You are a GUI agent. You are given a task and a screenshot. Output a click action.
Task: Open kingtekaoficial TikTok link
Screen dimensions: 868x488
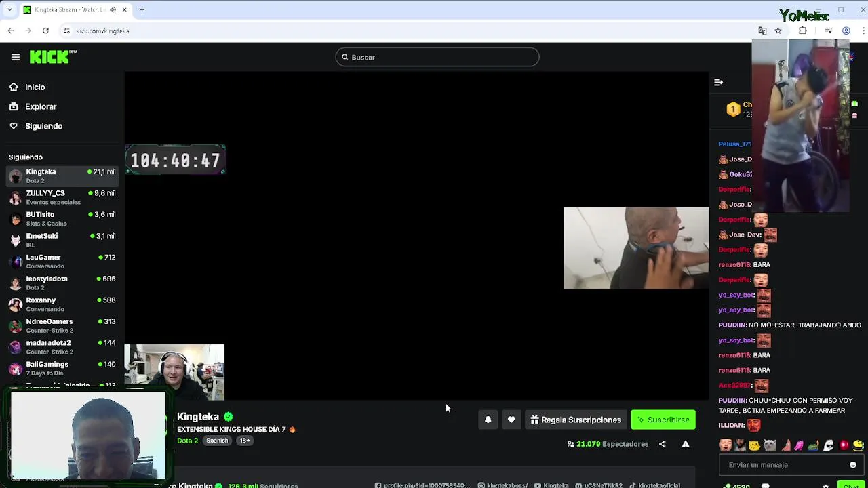(x=654, y=485)
